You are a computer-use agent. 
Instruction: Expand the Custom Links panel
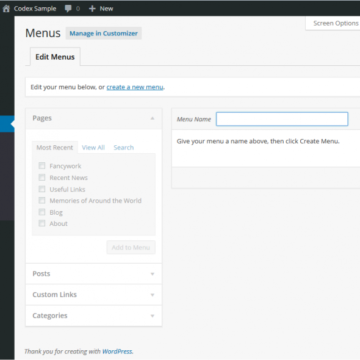[94, 295]
